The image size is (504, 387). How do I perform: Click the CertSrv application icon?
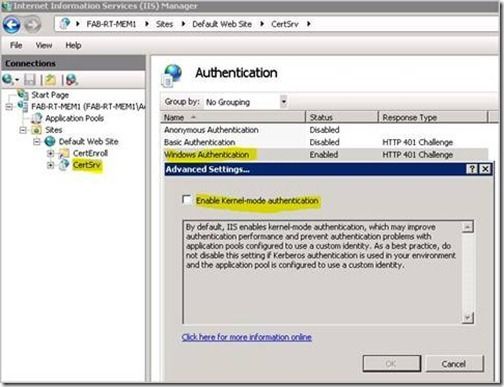tap(64, 164)
